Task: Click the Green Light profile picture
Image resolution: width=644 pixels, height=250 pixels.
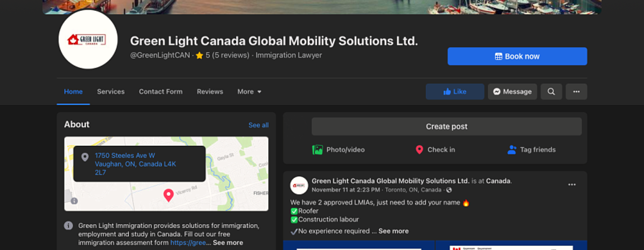Action: (88, 40)
